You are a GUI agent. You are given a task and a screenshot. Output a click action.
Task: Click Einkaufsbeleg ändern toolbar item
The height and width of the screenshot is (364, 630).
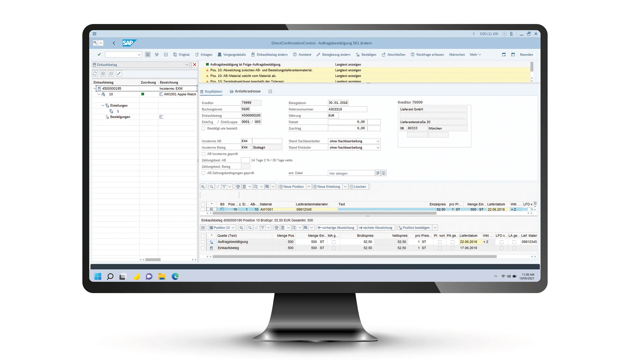(270, 54)
